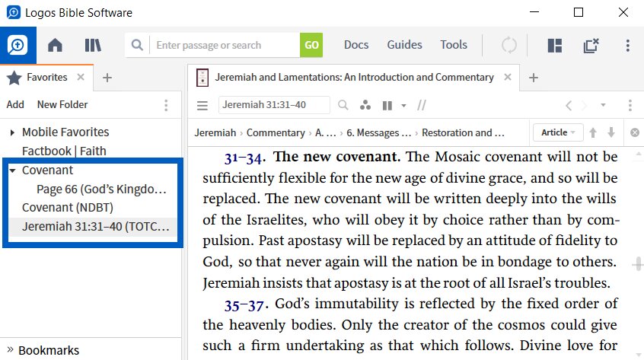Open the Logos application menu icon
The image size is (644, 360).
(18, 45)
